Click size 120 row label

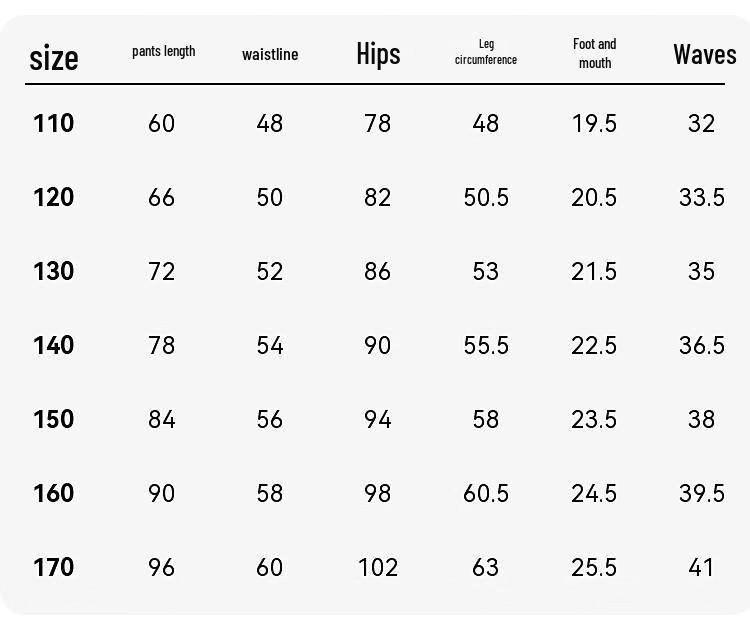54,197
